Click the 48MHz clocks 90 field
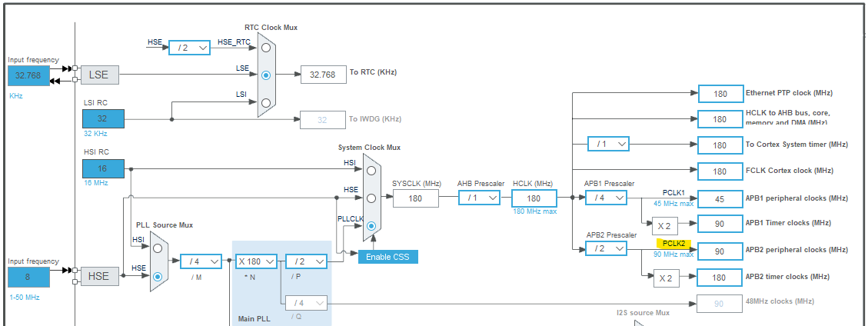The image size is (868, 326). tap(719, 304)
